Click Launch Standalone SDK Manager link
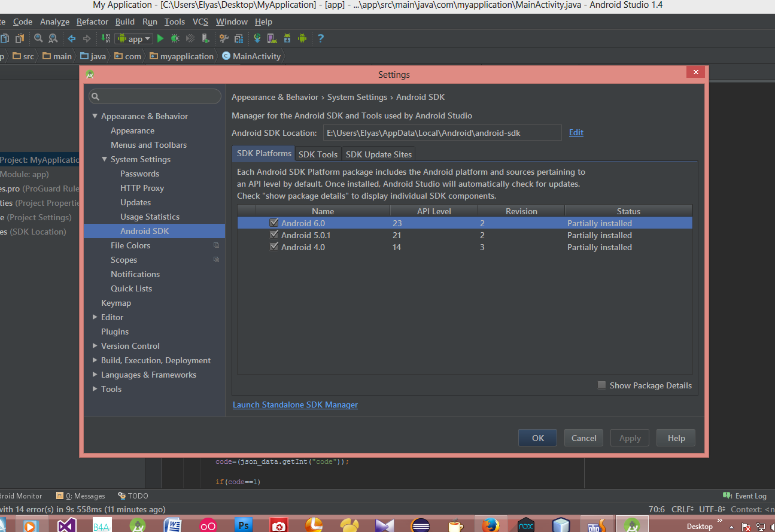The image size is (775, 532). click(295, 405)
